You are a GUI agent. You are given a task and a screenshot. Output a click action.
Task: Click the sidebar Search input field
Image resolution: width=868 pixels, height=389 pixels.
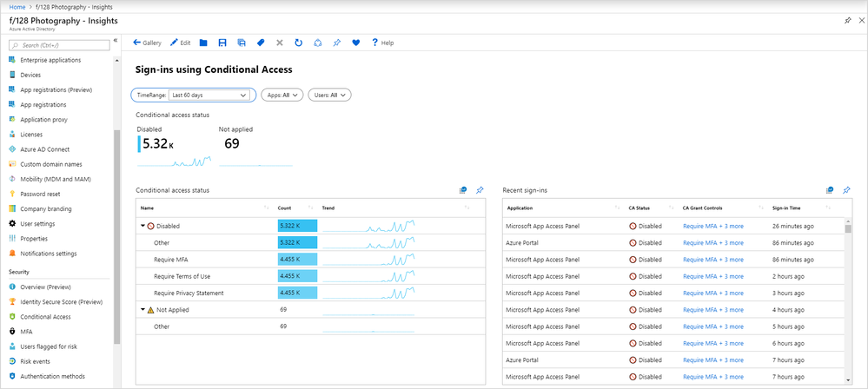tap(60, 45)
